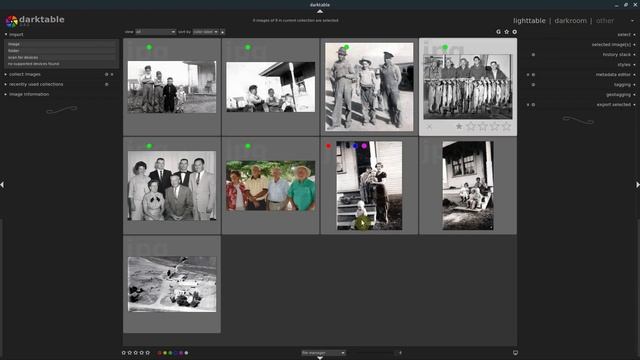640x360 pixels.
Task: Toggle yellow color label in bottom toolbar
Action: click(x=165, y=353)
